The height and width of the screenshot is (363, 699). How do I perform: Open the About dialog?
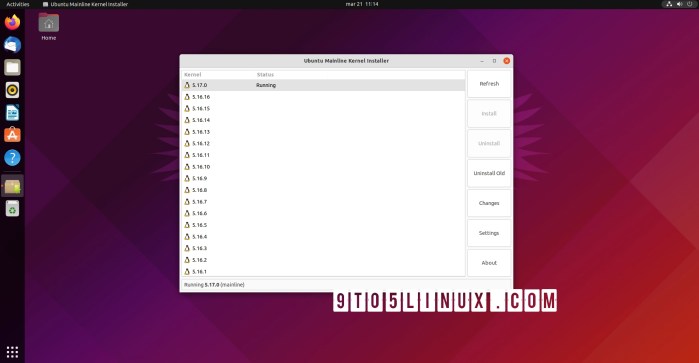coord(489,263)
